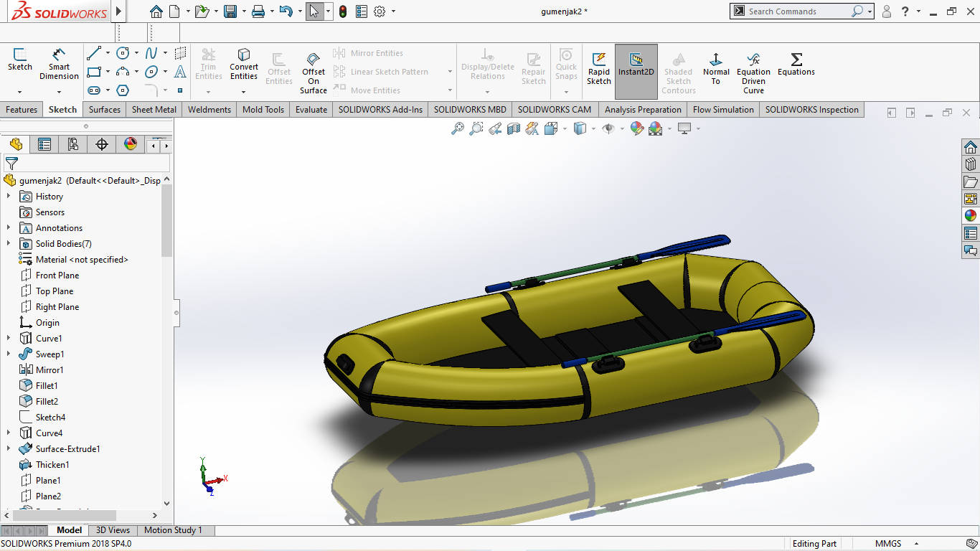
Task: Select Fillet2 feature in tree
Action: point(47,401)
